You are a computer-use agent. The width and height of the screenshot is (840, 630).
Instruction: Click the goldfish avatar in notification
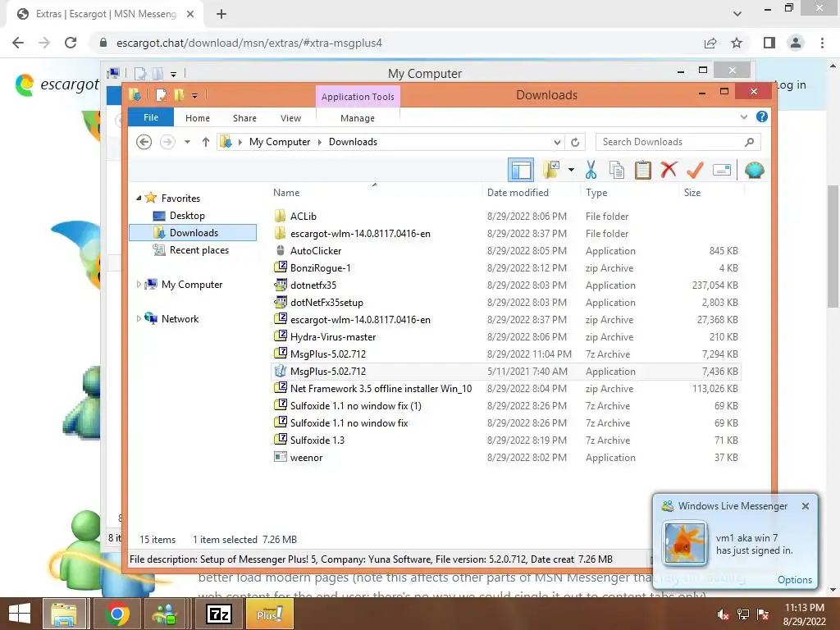[x=684, y=544]
